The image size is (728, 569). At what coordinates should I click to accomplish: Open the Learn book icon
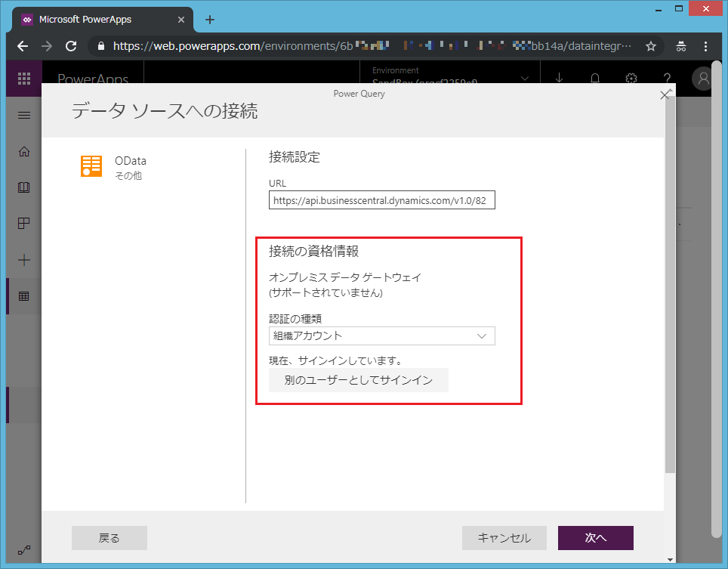24,187
